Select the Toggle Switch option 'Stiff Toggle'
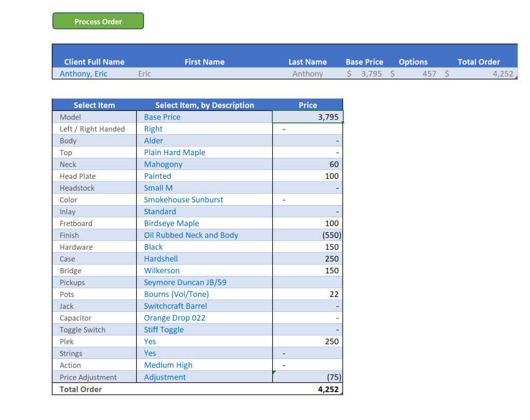Image resolution: width=530 pixels, height=420 pixels. click(x=204, y=330)
